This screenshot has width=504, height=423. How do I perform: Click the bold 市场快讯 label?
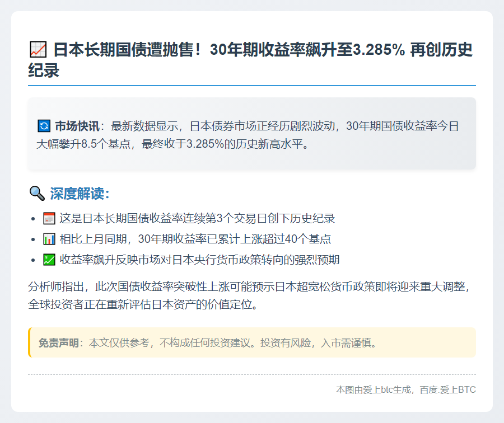77,125
